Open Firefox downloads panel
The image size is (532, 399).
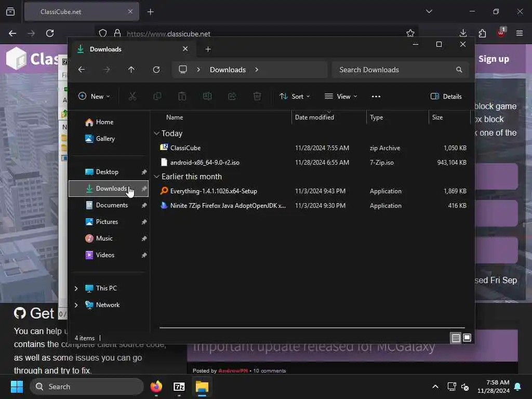click(463, 33)
